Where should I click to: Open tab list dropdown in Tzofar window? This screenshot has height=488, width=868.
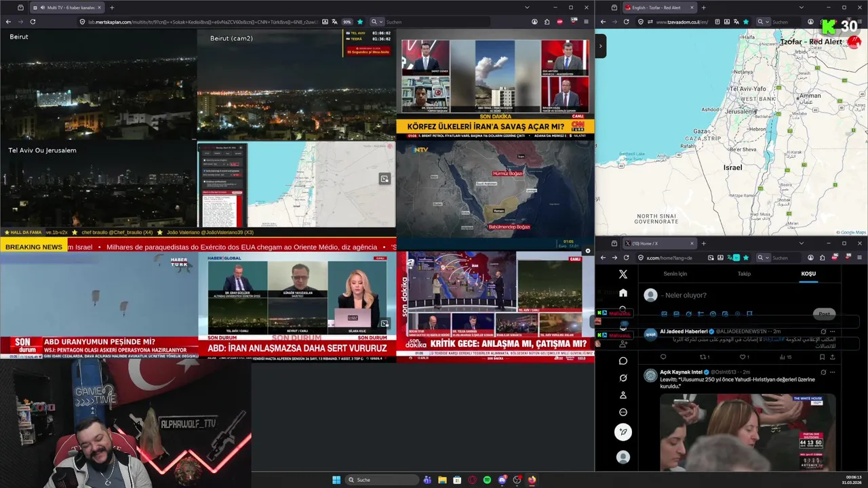[x=801, y=7]
